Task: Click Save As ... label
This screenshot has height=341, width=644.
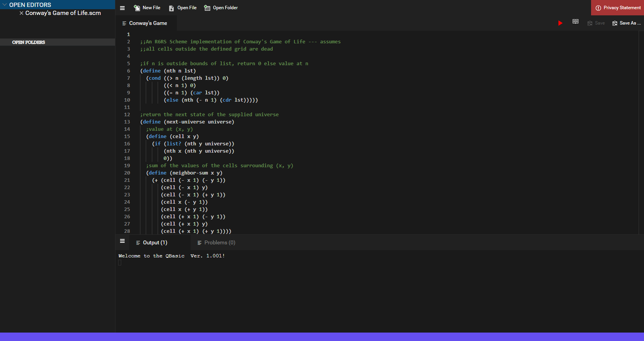Action: [630, 23]
